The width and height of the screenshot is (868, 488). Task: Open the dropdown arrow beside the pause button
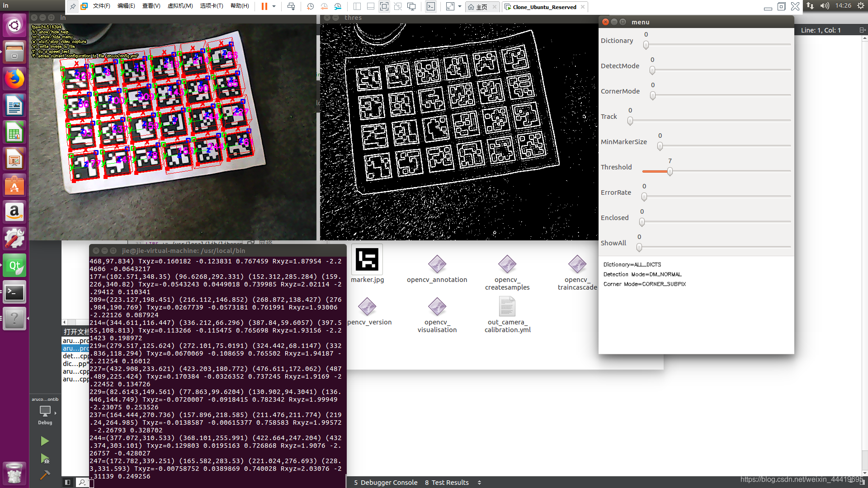point(274,6)
